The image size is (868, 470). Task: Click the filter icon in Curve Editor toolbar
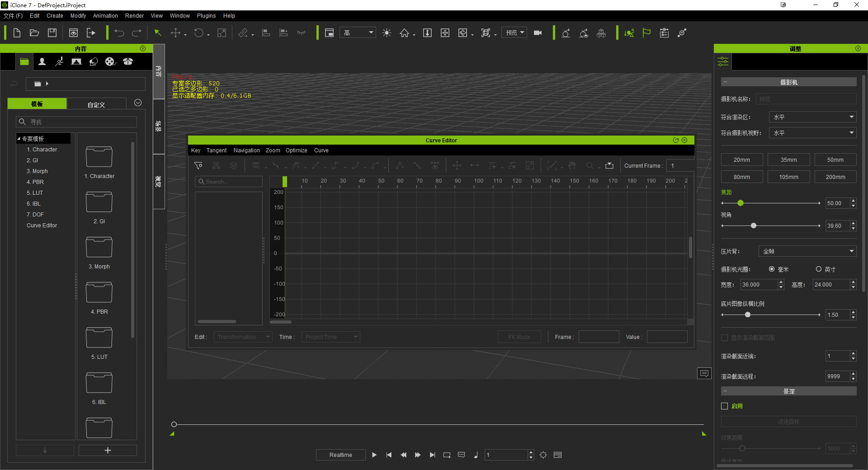[x=198, y=165]
